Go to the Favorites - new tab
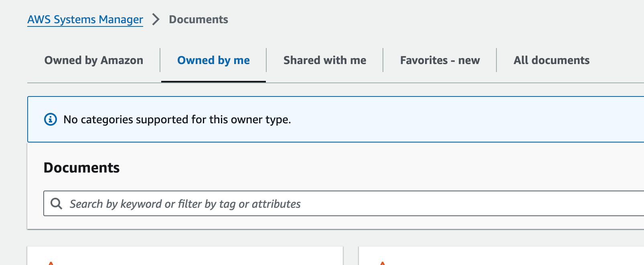 click(x=440, y=60)
